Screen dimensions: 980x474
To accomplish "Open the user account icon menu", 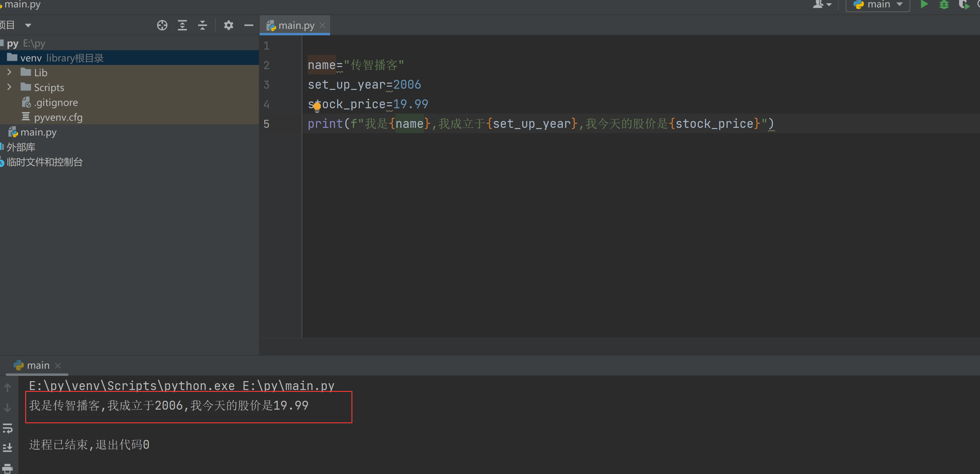I will (822, 4).
